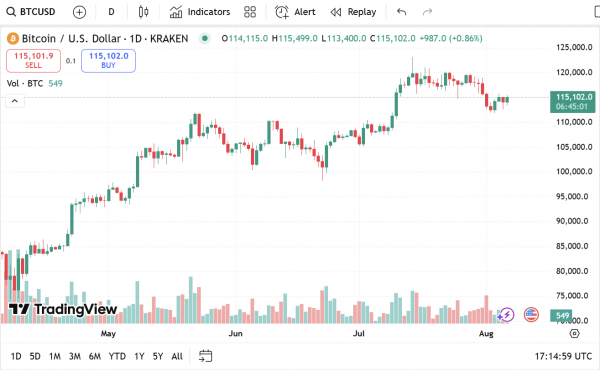The image size is (600, 370).
Task: Start bar Replay mode
Action: (353, 12)
